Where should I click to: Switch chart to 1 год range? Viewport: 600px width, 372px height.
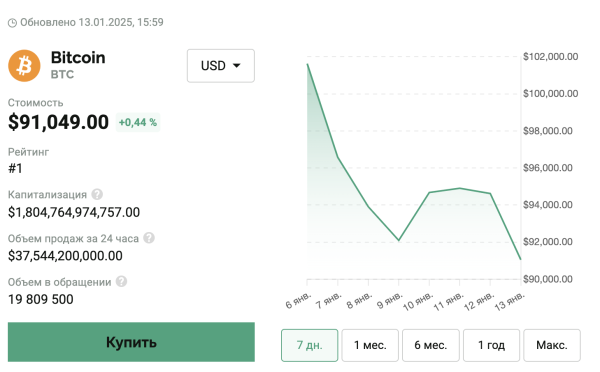491,345
